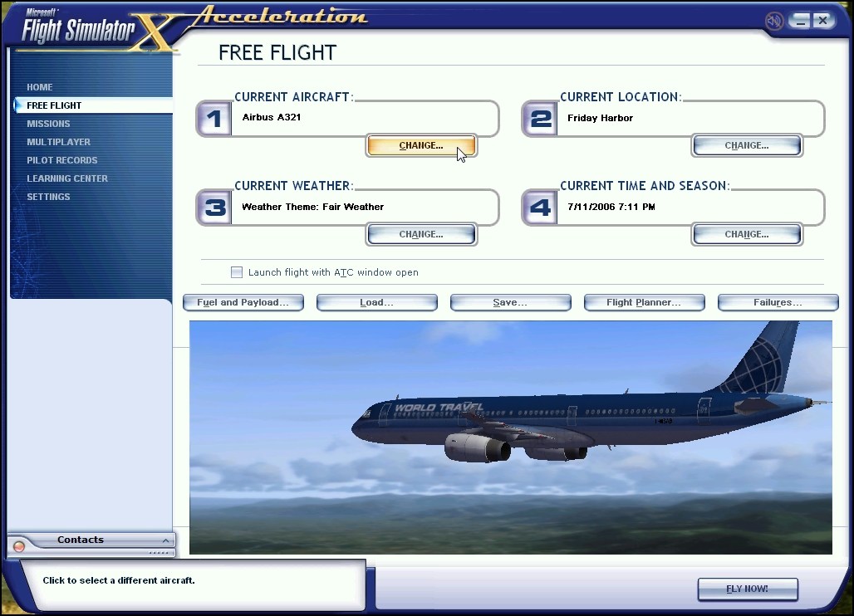
Task: Change the current aircraft
Action: pos(421,146)
